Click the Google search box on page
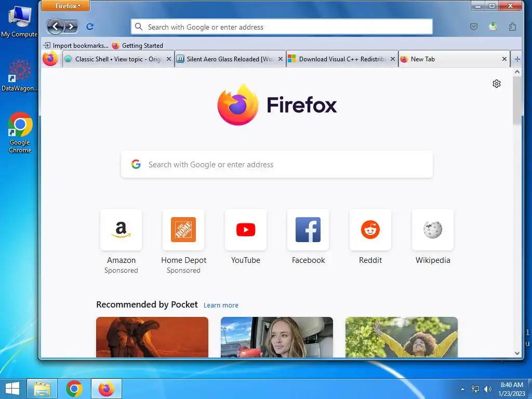Image resolution: width=532 pixels, height=399 pixels. [x=277, y=165]
